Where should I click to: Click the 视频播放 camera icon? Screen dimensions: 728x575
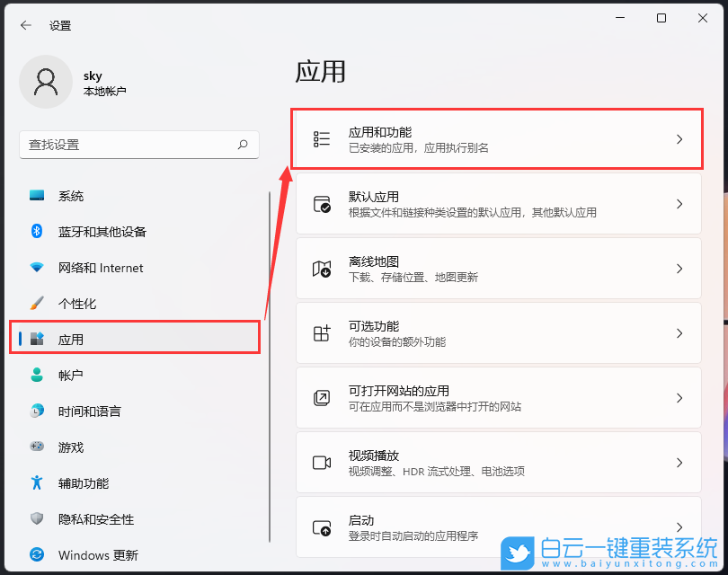point(321,462)
